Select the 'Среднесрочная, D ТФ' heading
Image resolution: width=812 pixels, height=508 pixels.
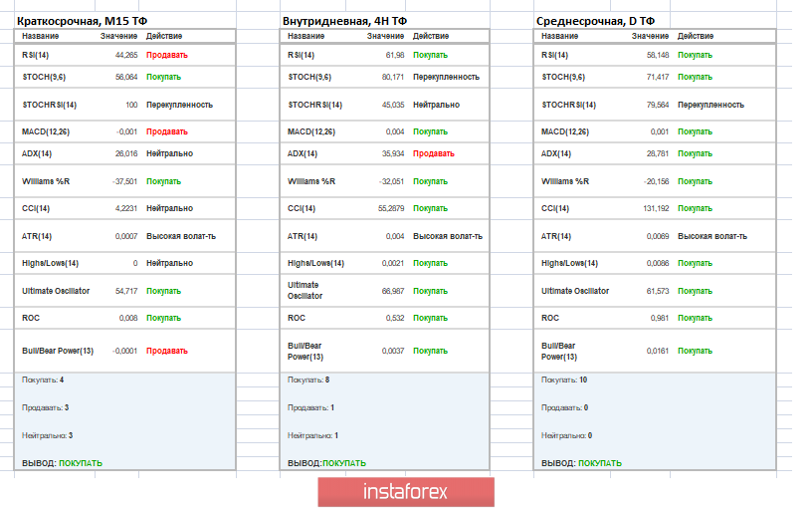(595, 21)
